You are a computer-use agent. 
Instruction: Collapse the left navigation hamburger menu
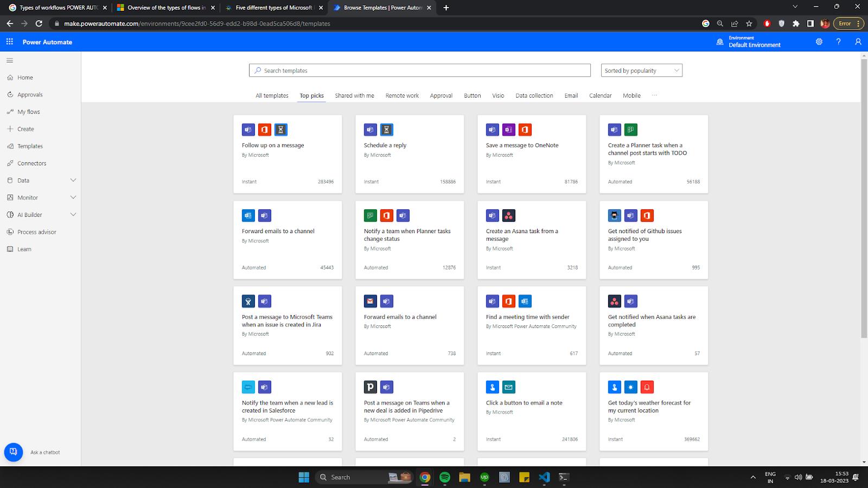(x=10, y=60)
